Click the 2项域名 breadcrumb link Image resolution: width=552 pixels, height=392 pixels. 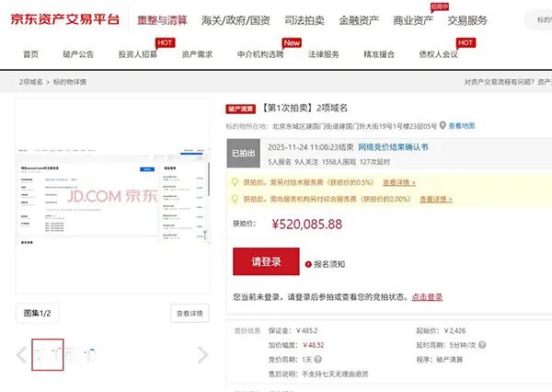(x=31, y=82)
